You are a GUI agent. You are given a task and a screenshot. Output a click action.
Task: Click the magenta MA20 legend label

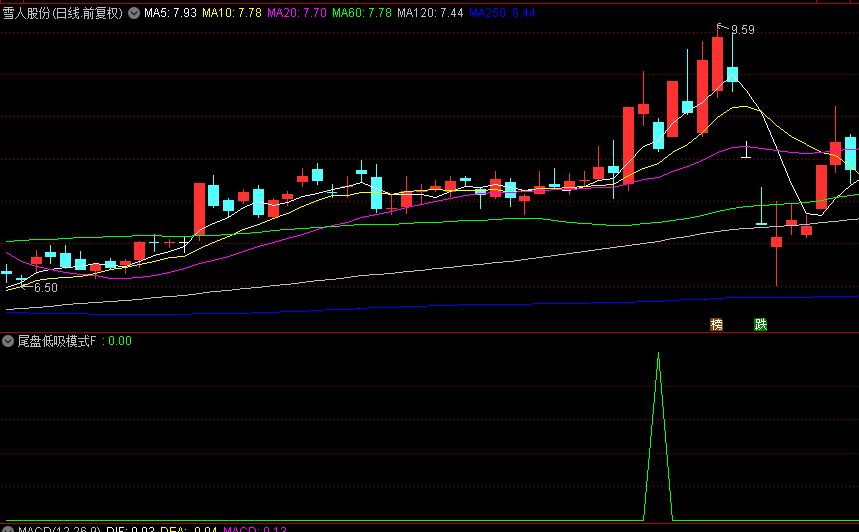297,14
